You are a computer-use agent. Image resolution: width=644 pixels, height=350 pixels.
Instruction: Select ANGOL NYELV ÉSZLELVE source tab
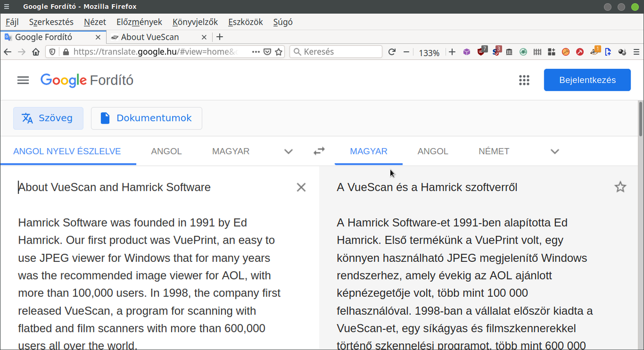(x=67, y=151)
